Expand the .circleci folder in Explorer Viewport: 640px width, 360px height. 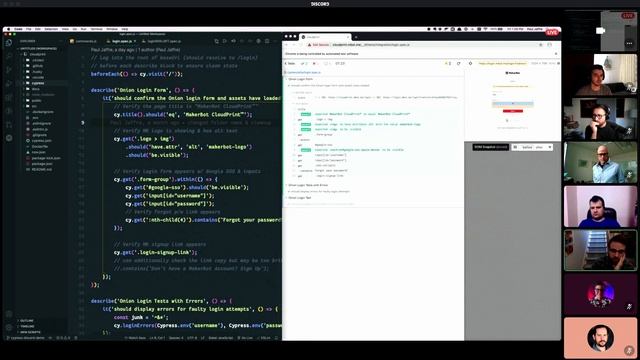click(x=38, y=60)
